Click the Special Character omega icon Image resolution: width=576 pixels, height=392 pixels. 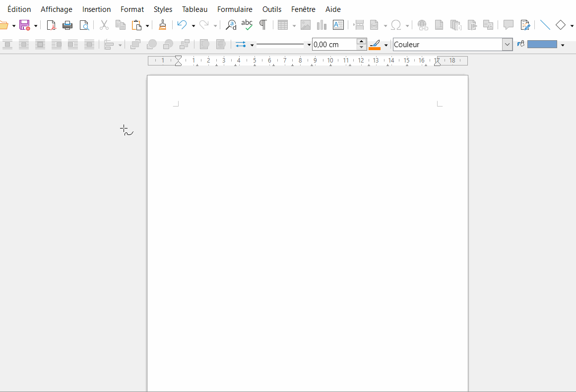[396, 25]
